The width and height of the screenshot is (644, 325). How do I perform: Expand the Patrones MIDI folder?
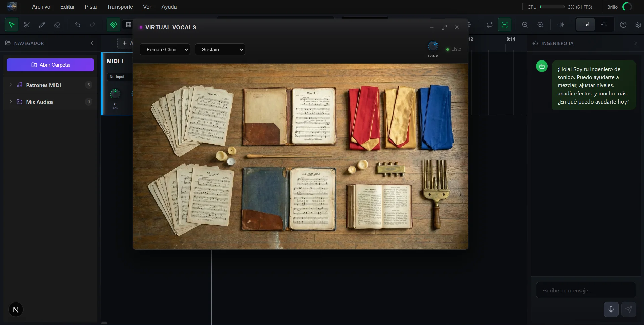11,85
